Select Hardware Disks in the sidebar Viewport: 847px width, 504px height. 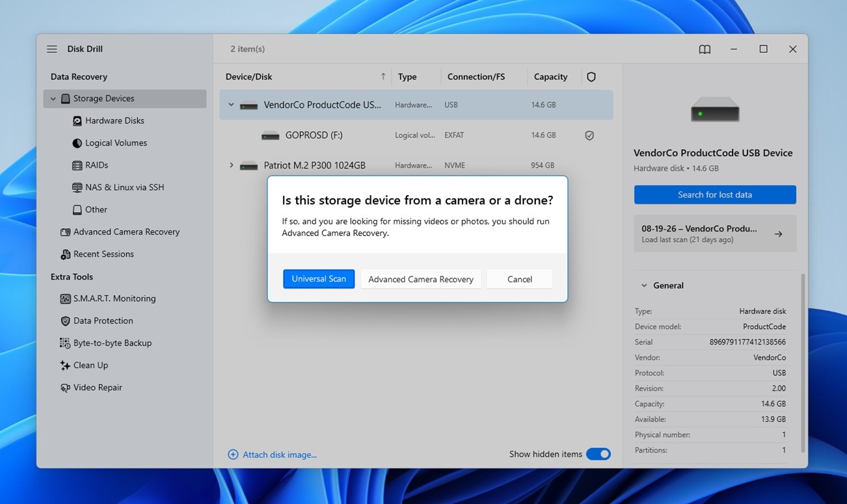tap(114, 120)
